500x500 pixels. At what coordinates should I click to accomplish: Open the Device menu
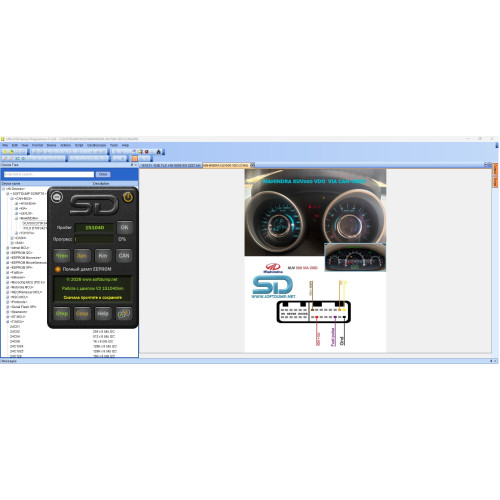click(51, 145)
